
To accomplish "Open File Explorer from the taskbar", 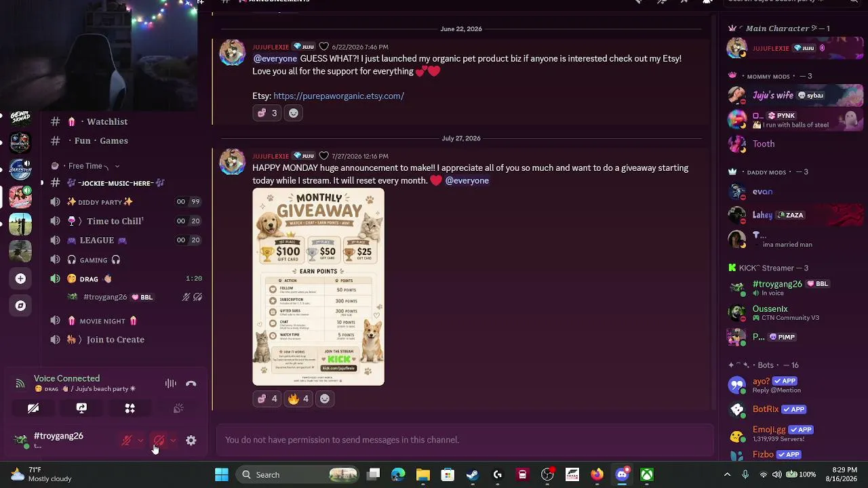I will click(x=423, y=475).
